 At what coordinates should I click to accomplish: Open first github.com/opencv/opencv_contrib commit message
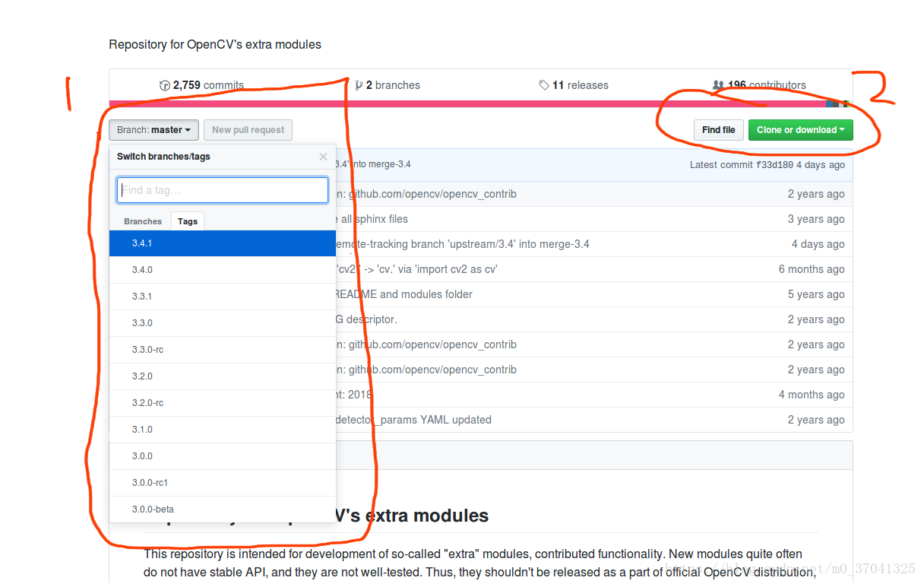[426, 194]
